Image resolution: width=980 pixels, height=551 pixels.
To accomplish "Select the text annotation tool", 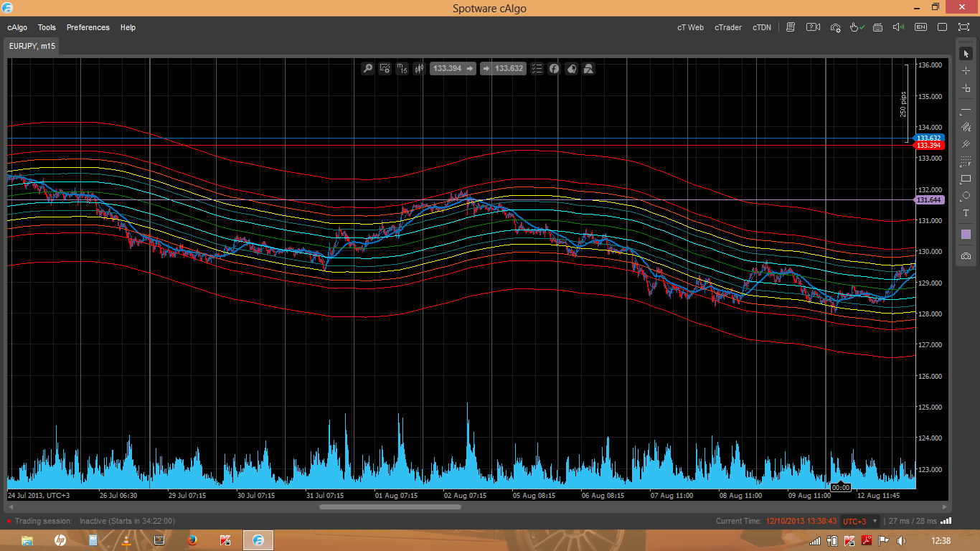I will coord(966,213).
